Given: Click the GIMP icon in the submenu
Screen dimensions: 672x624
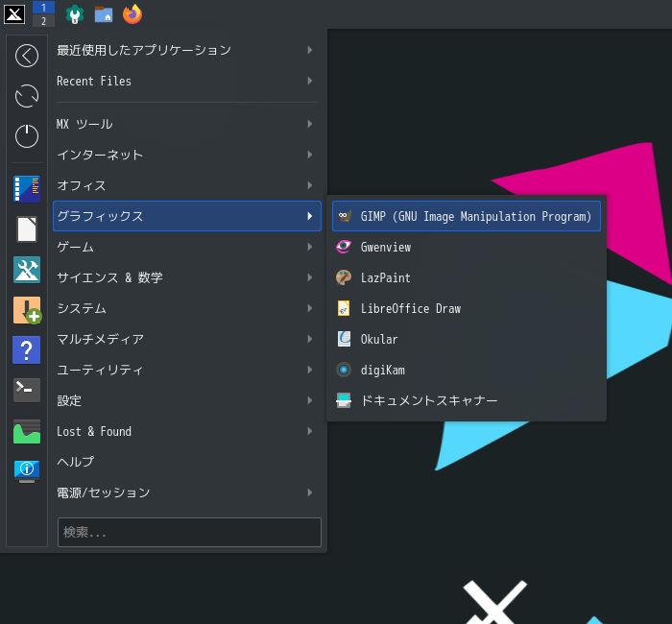Looking at the screenshot, I should point(344,216).
